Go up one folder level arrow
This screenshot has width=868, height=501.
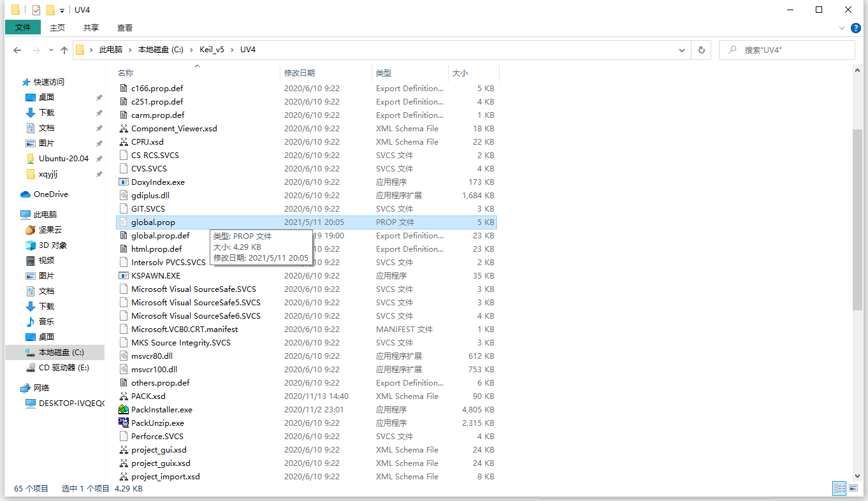pyautogui.click(x=64, y=50)
